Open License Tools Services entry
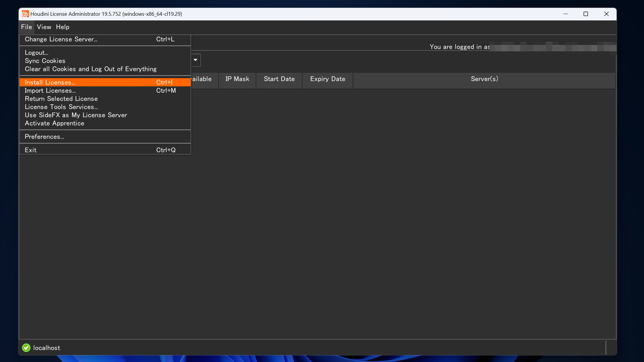Image resolution: width=644 pixels, height=362 pixels. 105,107
